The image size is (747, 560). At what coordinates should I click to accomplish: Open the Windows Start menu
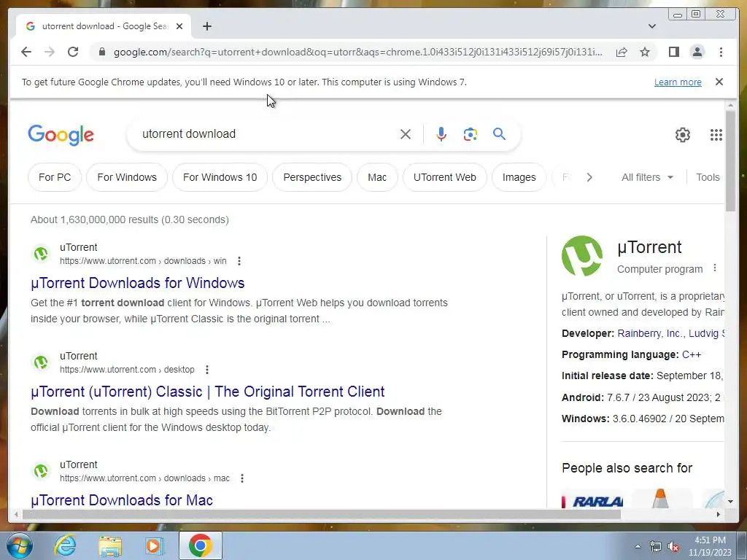[19, 545]
